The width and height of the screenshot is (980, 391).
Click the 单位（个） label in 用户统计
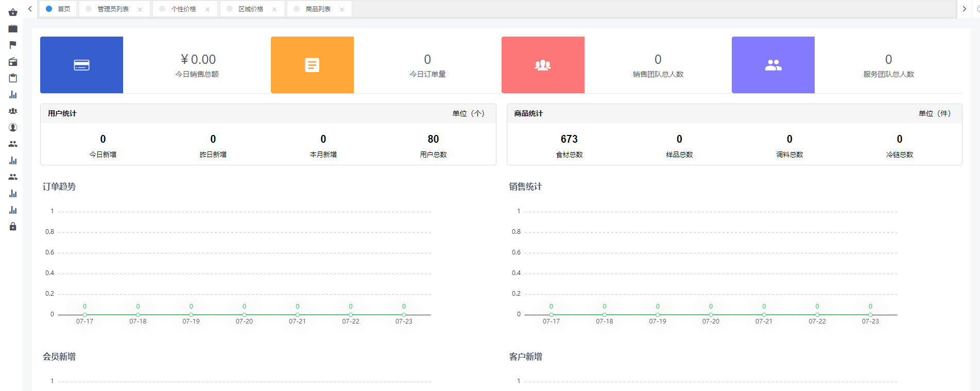tap(469, 113)
